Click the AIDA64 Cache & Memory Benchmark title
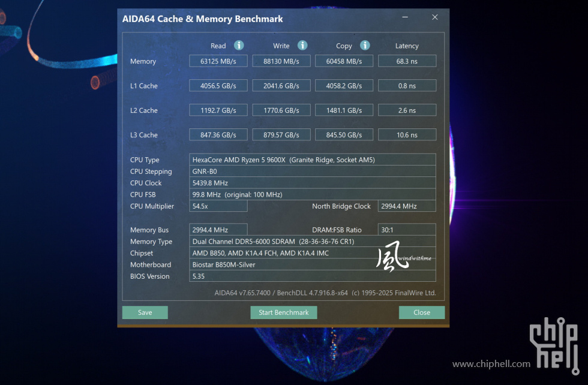The image size is (588, 385). (x=203, y=19)
